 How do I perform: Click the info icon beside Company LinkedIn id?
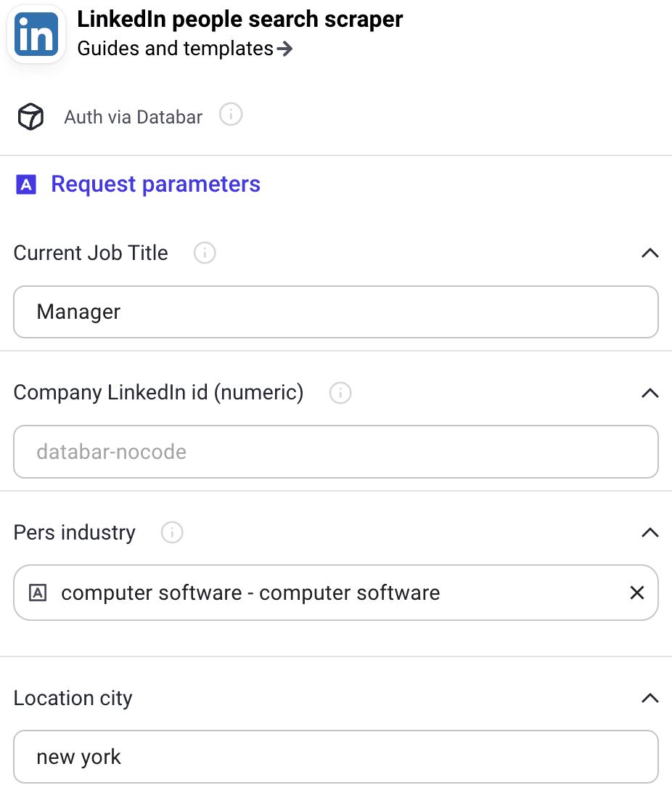coord(340,393)
